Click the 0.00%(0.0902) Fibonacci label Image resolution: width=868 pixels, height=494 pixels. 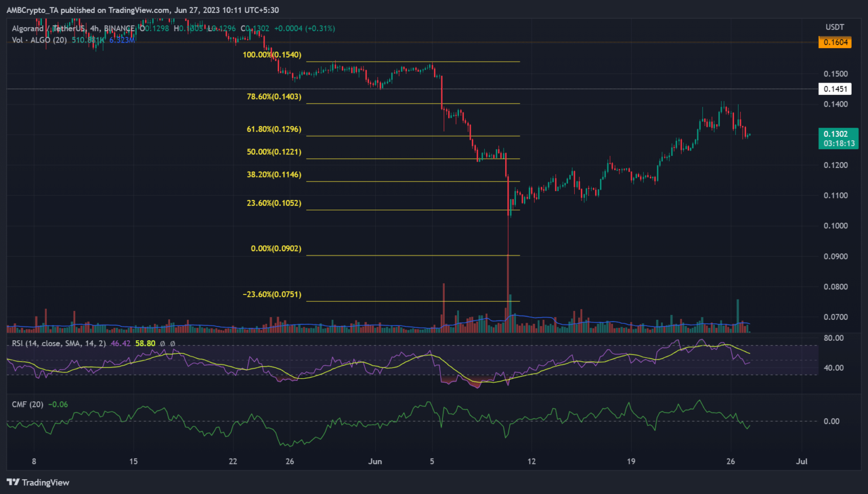[x=276, y=249]
